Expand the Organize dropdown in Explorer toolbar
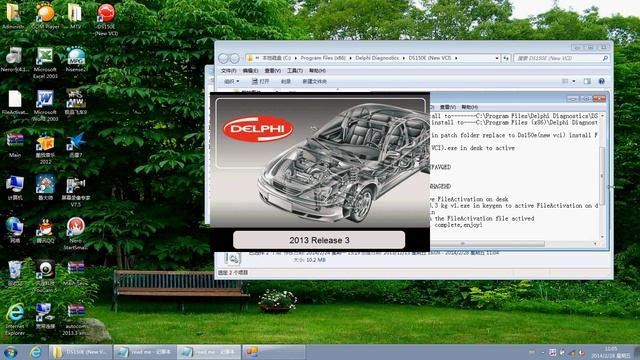The height and width of the screenshot is (360, 640). click(231, 82)
